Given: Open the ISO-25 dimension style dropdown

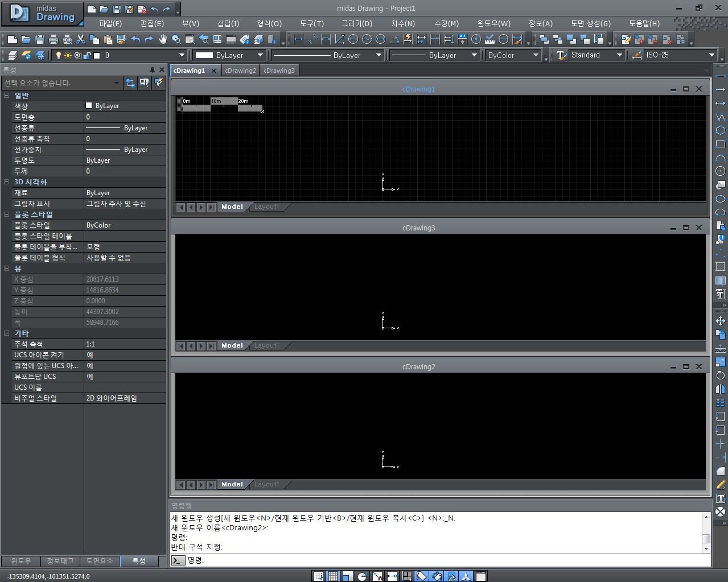Looking at the screenshot, I should tap(711, 55).
